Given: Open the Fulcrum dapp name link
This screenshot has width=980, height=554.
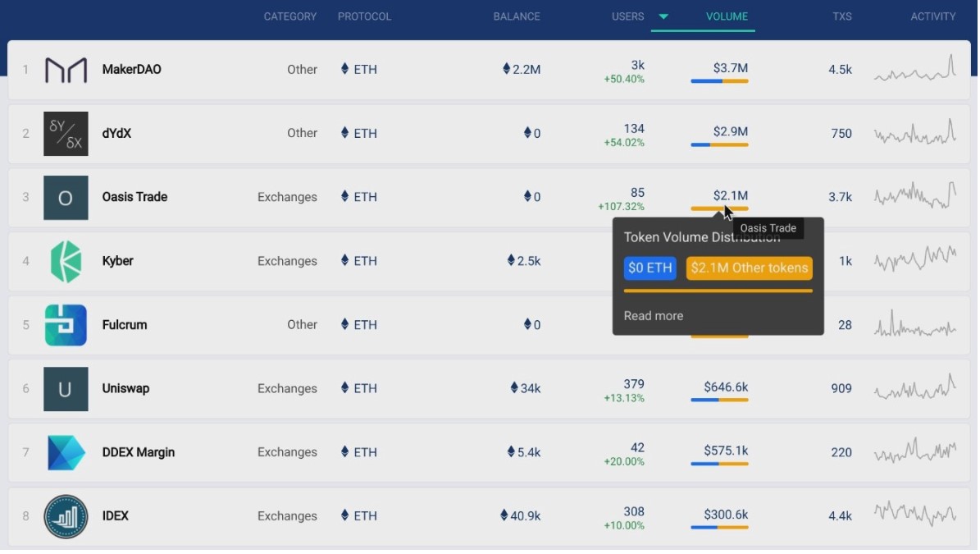Looking at the screenshot, I should click(x=125, y=324).
